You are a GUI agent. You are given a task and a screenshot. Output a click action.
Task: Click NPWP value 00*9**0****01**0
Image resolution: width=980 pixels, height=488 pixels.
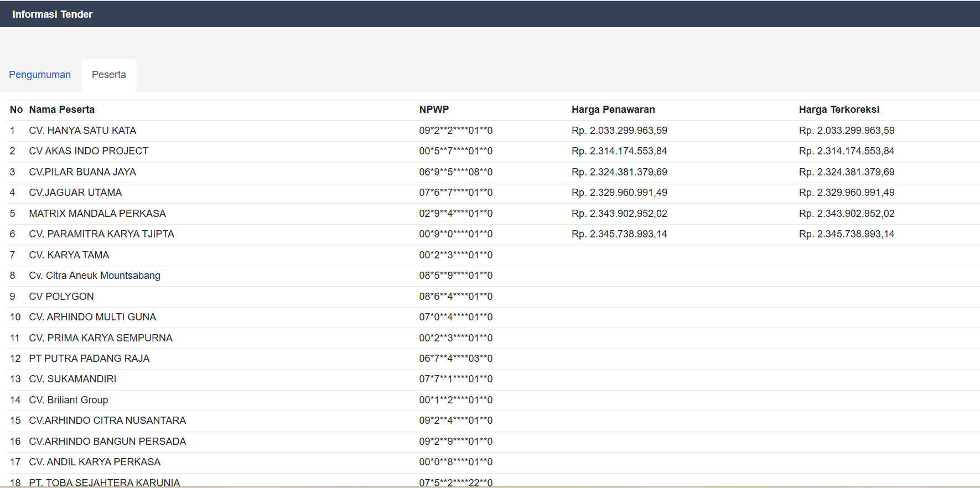pyautogui.click(x=456, y=234)
